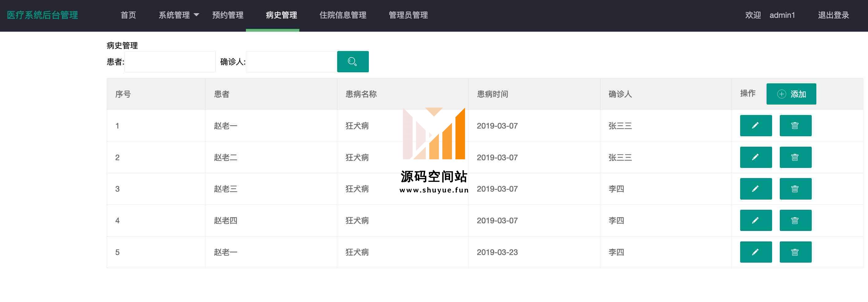This screenshot has height=302, width=868.
Task: Delete record 5 with trash icon
Action: coord(795,252)
